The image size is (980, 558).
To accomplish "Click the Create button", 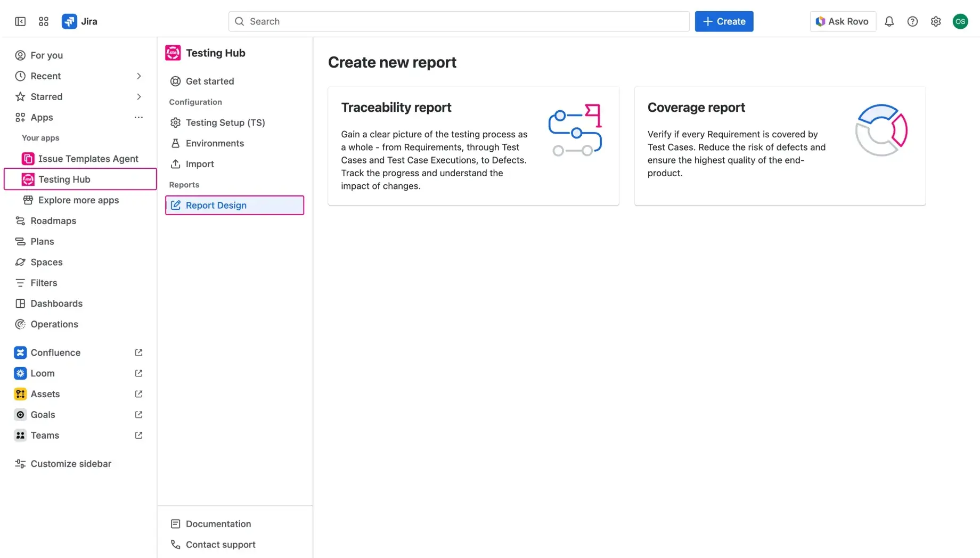I will click(x=724, y=21).
